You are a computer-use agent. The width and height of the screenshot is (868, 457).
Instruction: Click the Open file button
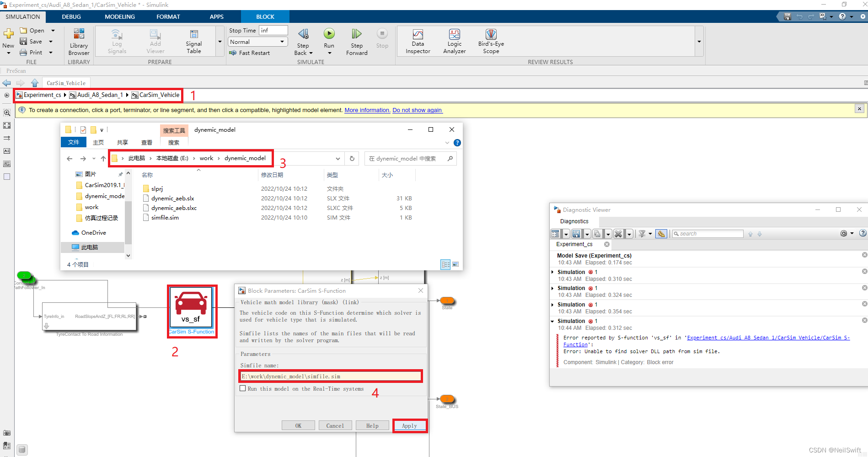pos(32,31)
